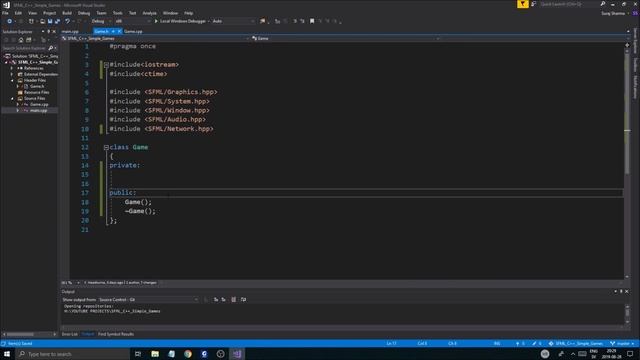
Task: Click the master branch indicator in status bar
Action: [622, 344]
